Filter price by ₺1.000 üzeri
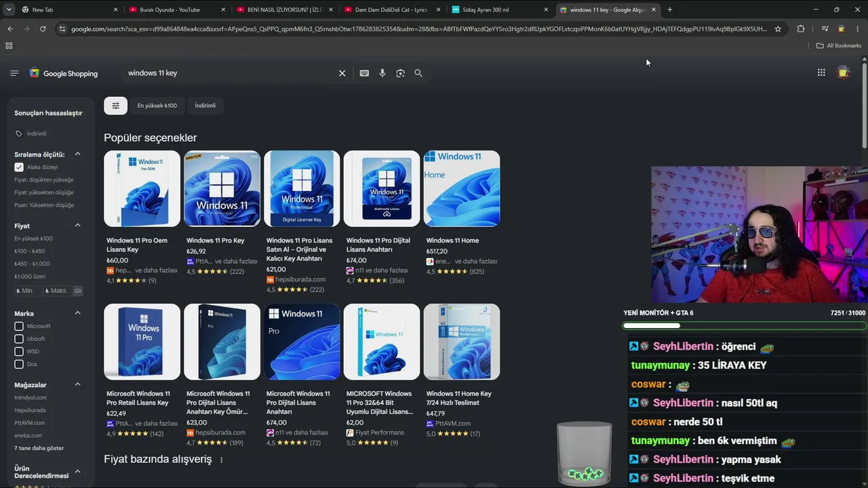868x488 pixels. tap(30, 277)
